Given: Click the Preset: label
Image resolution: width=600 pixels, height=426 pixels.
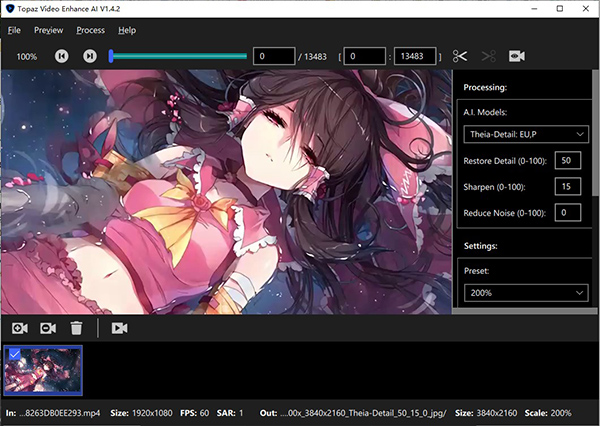Looking at the screenshot, I should (476, 271).
